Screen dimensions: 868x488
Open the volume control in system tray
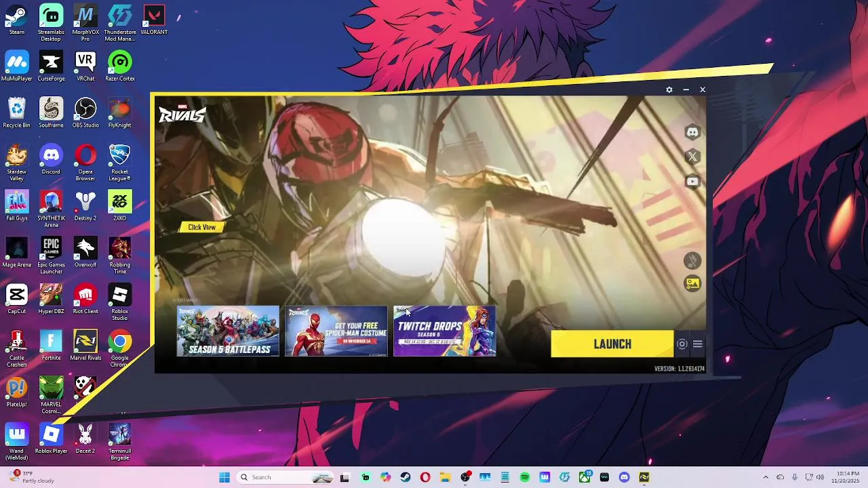pyautogui.click(x=820, y=477)
